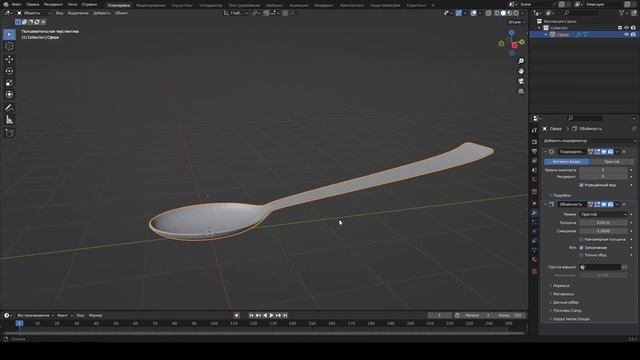Toggle X-ray display in viewport header
Image resolution: width=640 pixels, height=360 pixels.
[488, 13]
